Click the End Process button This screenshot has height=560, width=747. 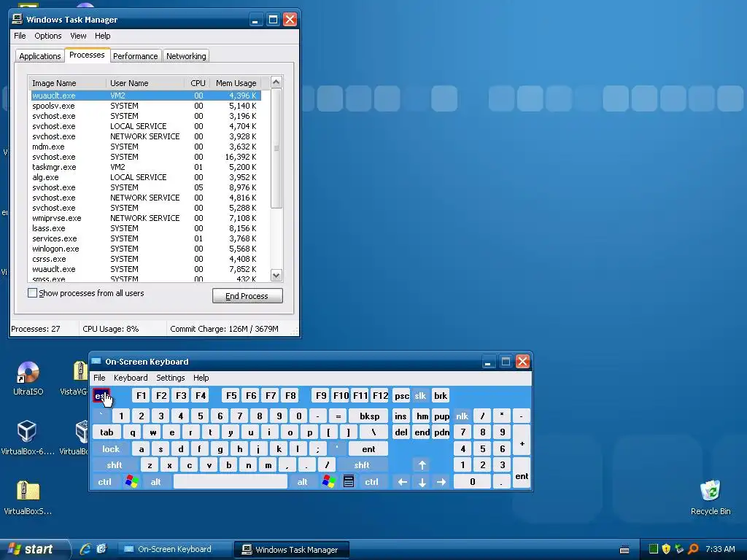(247, 296)
